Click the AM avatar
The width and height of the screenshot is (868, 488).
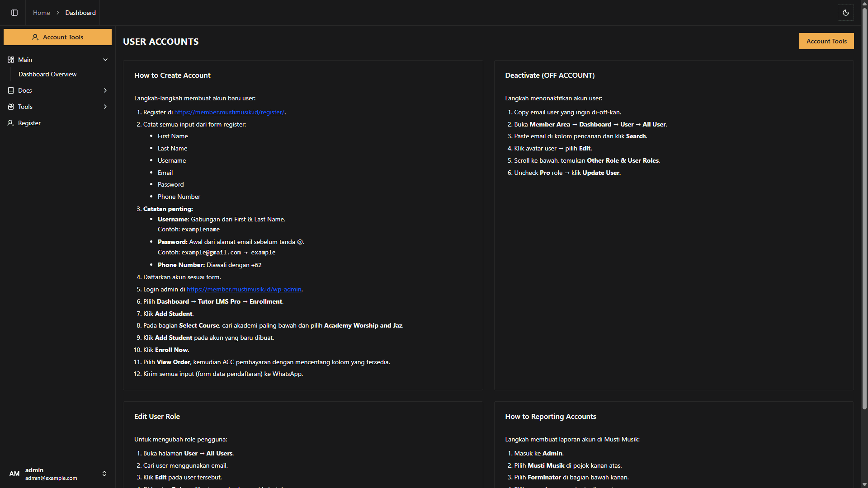[14, 474]
